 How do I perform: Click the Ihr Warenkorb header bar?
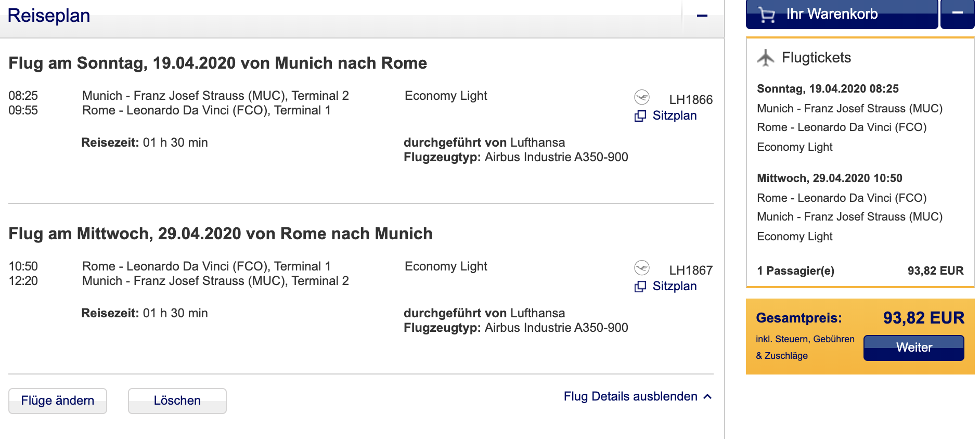pyautogui.click(x=842, y=14)
